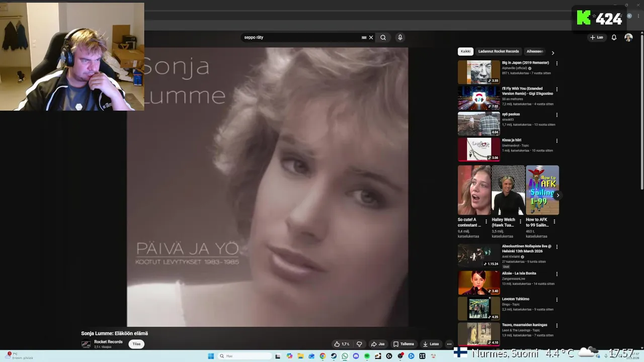Image resolution: width=644 pixels, height=362 pixels.
Task: Open the 'syö paskas' video thumbnail
Action: [479, 123]
